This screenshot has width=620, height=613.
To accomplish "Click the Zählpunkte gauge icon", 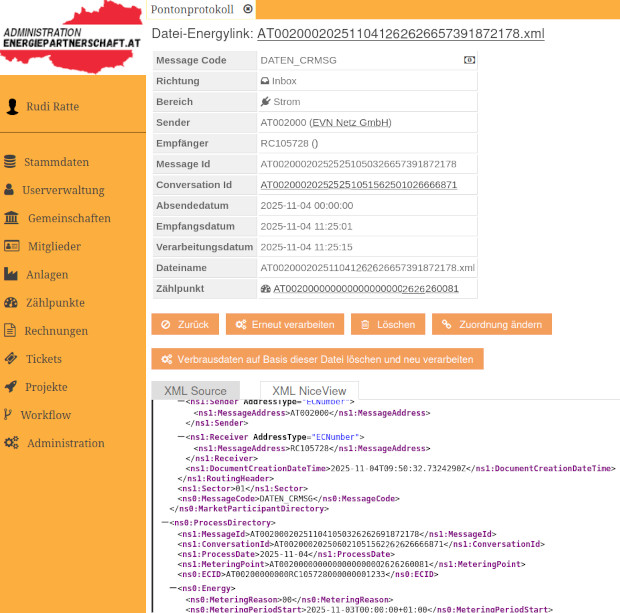I will pos(11,302).
